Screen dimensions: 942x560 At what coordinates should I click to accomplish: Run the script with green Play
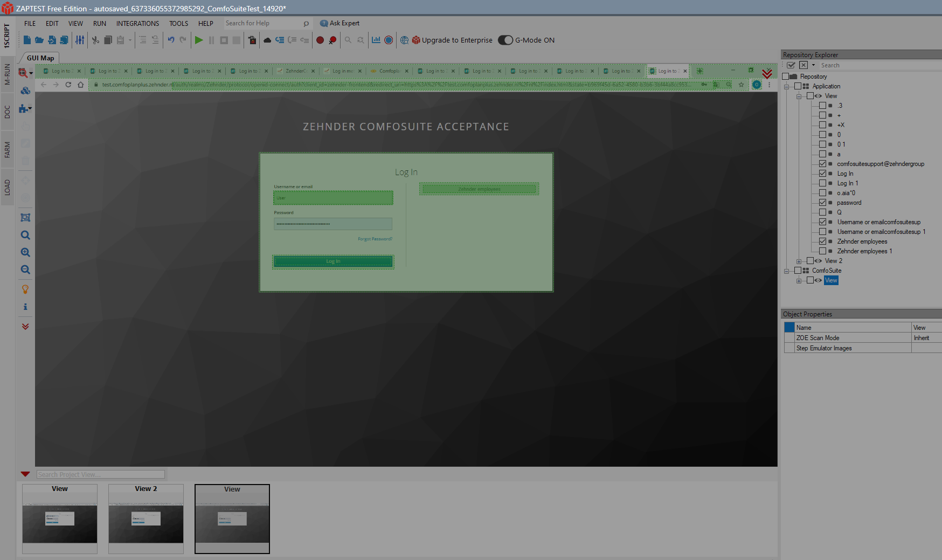(199, 40)
